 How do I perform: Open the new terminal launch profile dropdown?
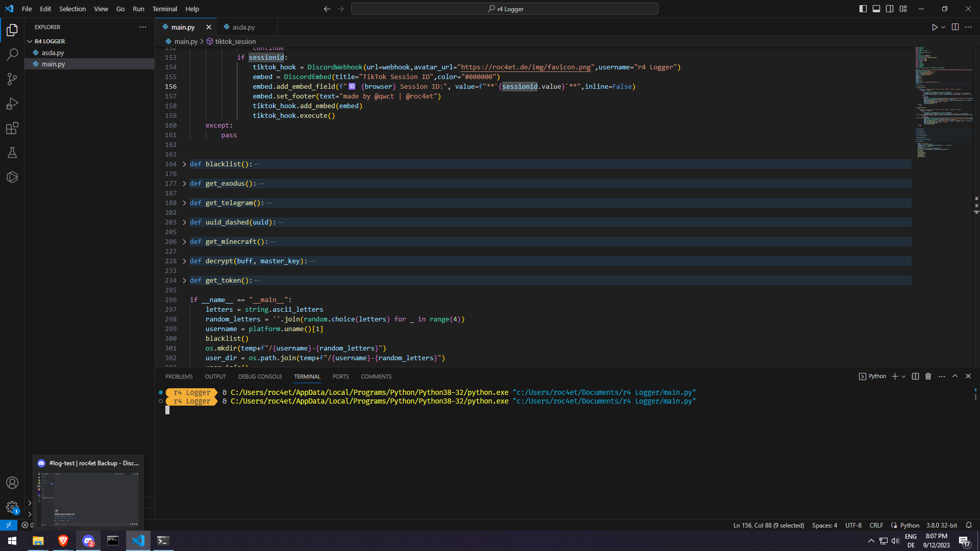[x=903, y=377]
